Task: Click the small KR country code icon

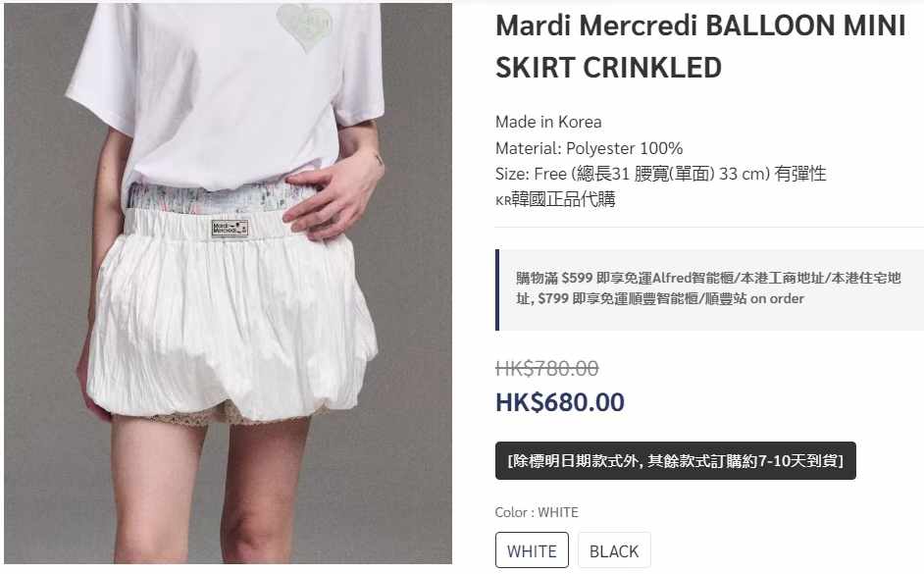Action: 502,201
